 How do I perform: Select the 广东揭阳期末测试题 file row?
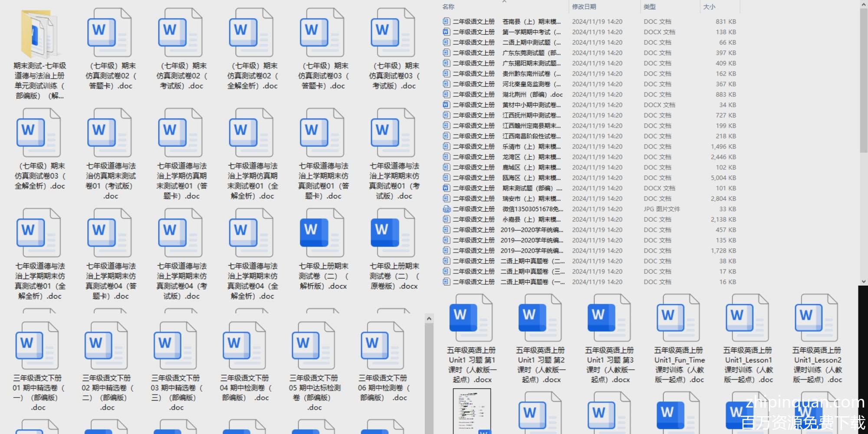click(589, 63)
